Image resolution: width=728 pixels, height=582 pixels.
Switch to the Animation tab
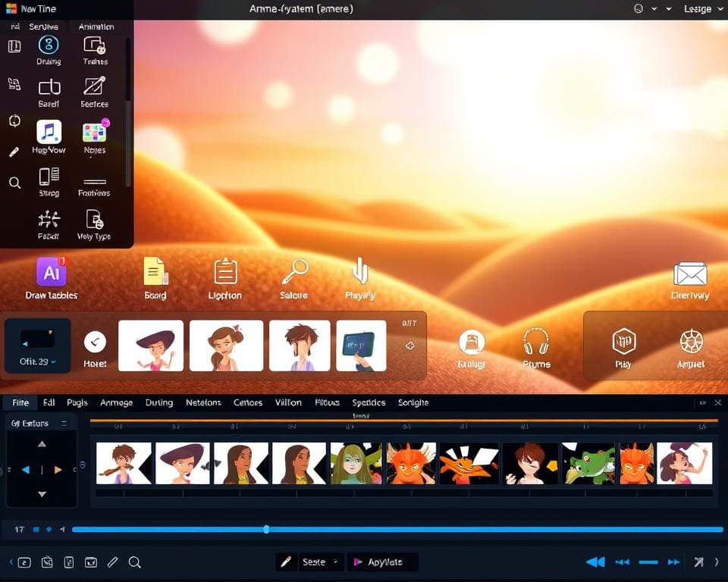click(x=97, y=26)
